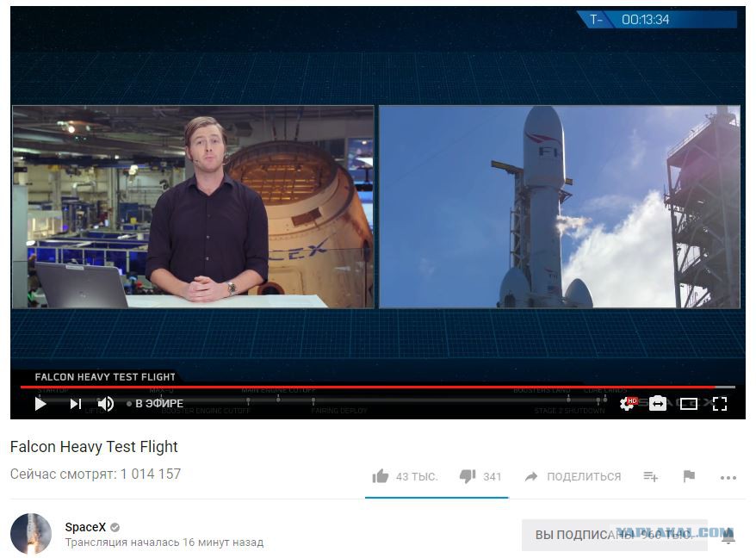
Task: Mute the video with the speaker icon
Action: click(x=106, y=404)
